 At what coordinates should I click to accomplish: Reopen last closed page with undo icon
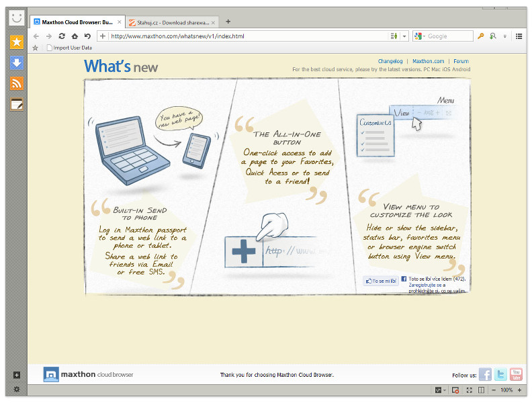tap(87, 36)
